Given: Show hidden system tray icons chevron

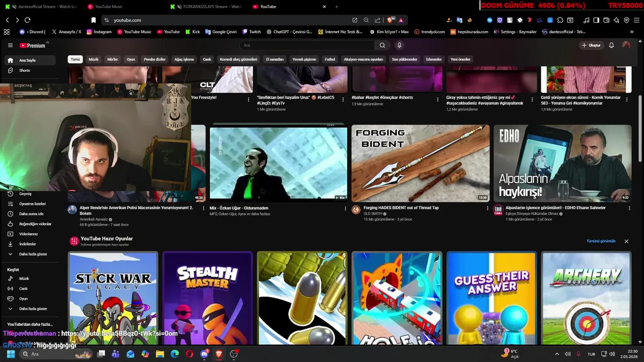Looking at the screenshot, I should point(556,354).
